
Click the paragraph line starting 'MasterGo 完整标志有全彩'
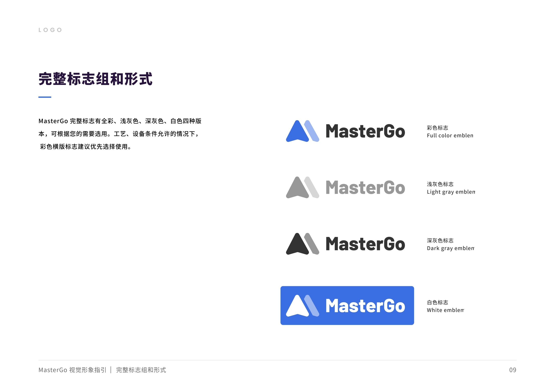click(x=120, y=121)
